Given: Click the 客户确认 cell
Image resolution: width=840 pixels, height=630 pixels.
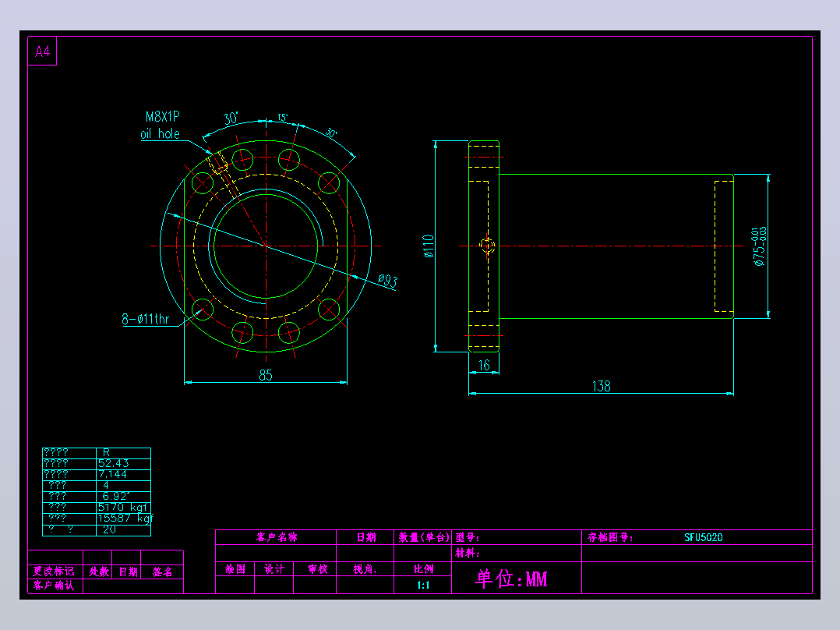Looking at the screenshot, I should [x=54, y=585].
